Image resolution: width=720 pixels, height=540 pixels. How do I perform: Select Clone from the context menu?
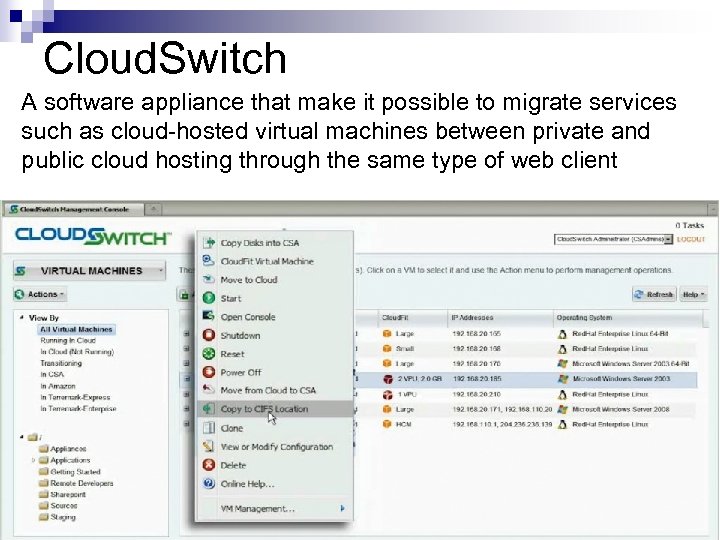(x=275, y=428)
